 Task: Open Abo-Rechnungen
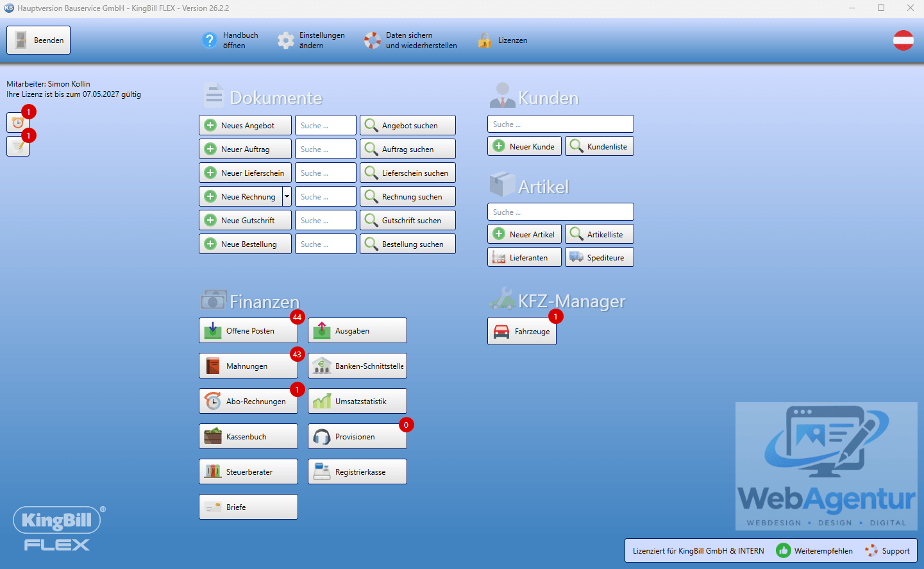(248, 402)
